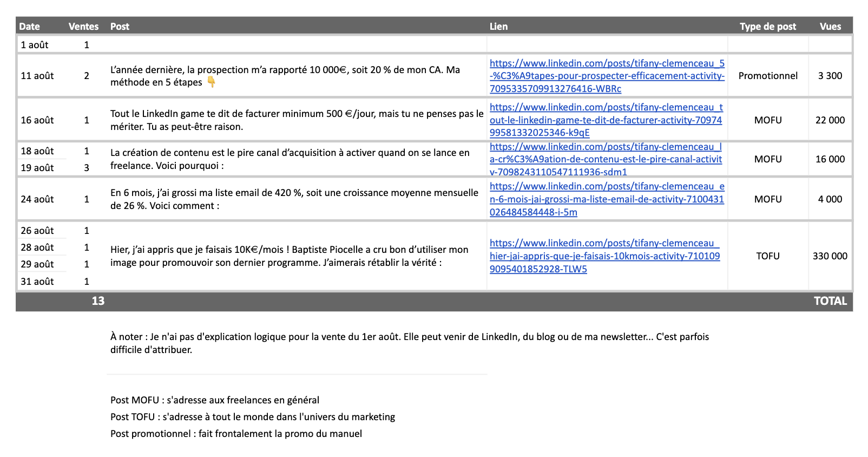Viewport: 868px width, 457px height.
Task: Click the 'TOTAL' label in footer row
Action: [x=830, y=301]
